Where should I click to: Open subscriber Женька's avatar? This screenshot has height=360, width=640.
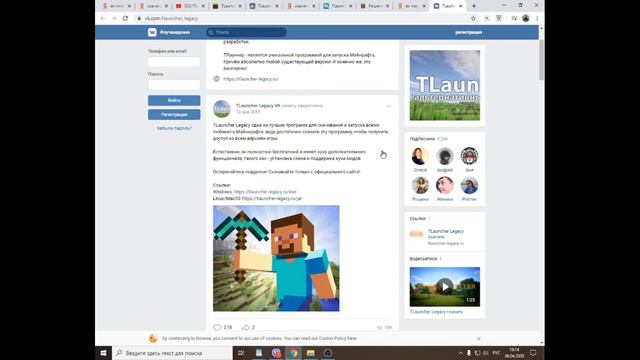[444, 185]
